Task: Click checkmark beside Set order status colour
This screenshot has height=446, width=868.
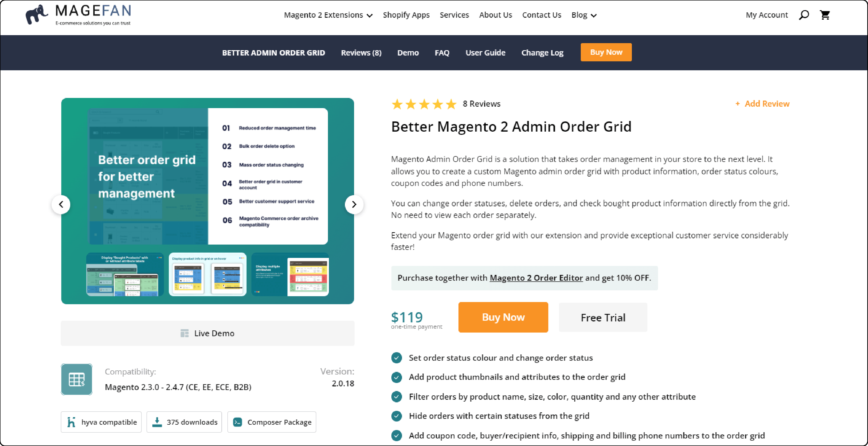Action: (x=397, y=358)
